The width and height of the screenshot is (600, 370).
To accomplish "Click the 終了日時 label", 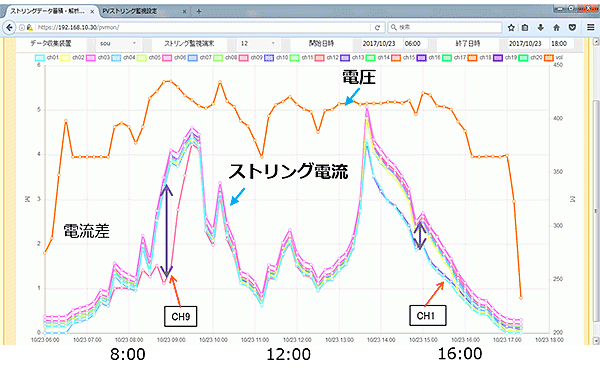I will coord(468,44).
